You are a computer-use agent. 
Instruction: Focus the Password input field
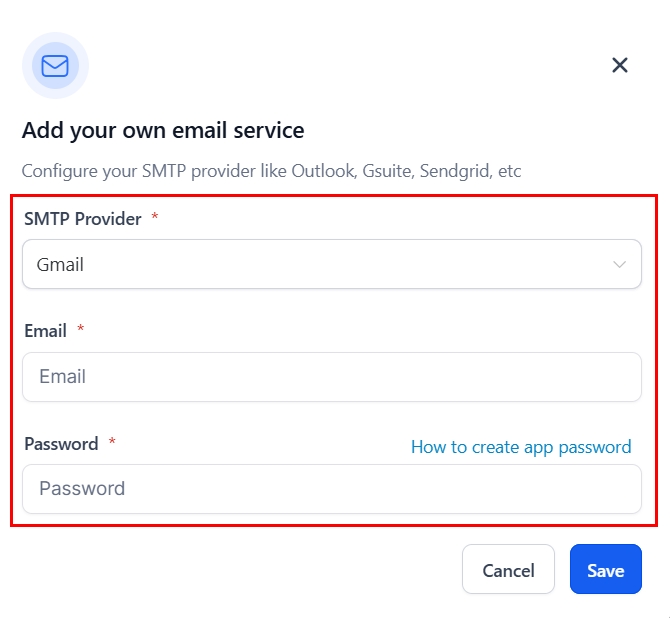tap(331, 489)
